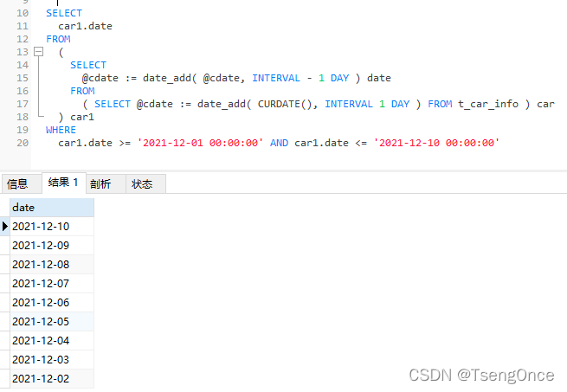Viewport: 567px width, 392px height.
Task: Click line number 20 in gutter
Action: point(23,143)
